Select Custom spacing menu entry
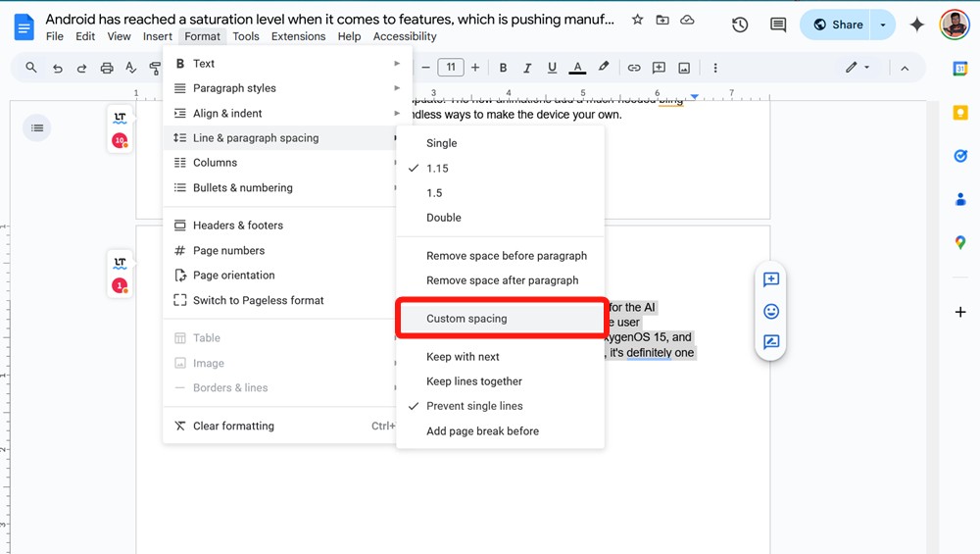980x554 pixels. click(466, 319)
